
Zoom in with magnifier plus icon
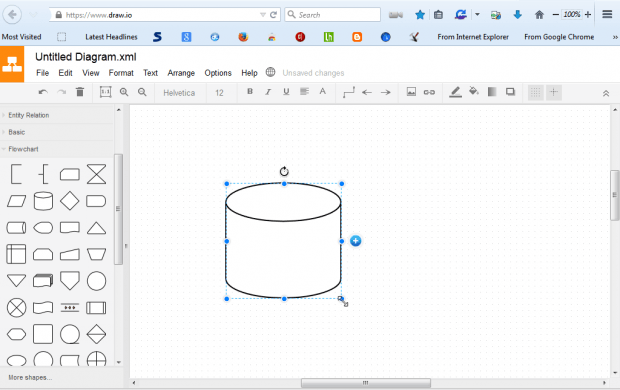[x=124, y=93]
